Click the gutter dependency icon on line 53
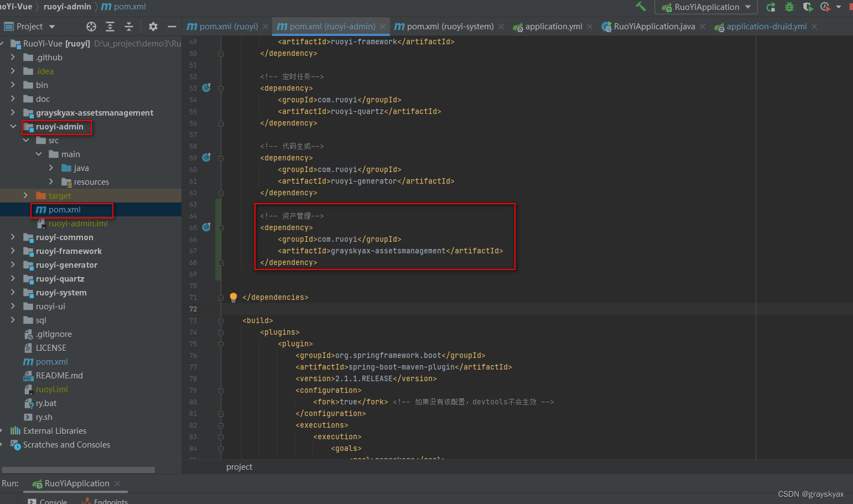Viewport: 853px width, 504px height. click(x=206, y=87)
